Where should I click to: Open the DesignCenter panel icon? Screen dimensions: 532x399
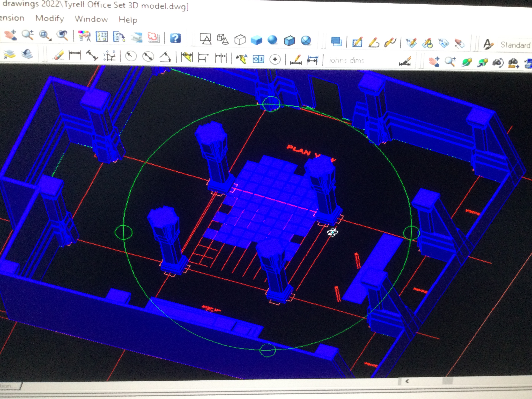(x=102, y=37)
